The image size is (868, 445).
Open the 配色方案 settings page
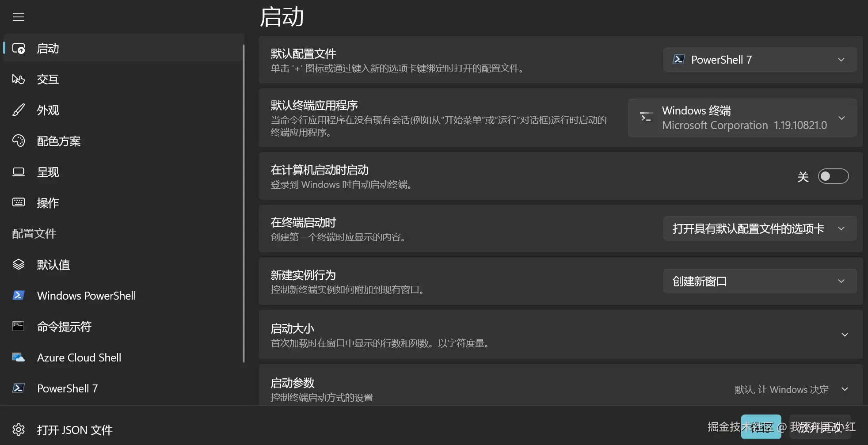coord(123,141)
